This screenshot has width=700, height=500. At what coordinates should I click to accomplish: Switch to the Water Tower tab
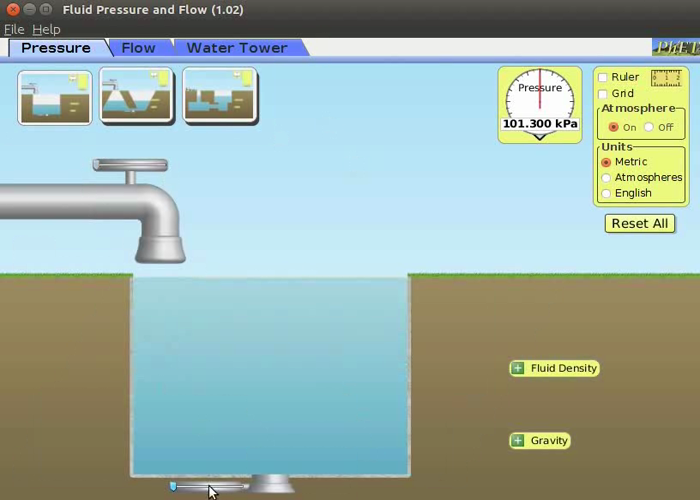(x=236, y=48)
